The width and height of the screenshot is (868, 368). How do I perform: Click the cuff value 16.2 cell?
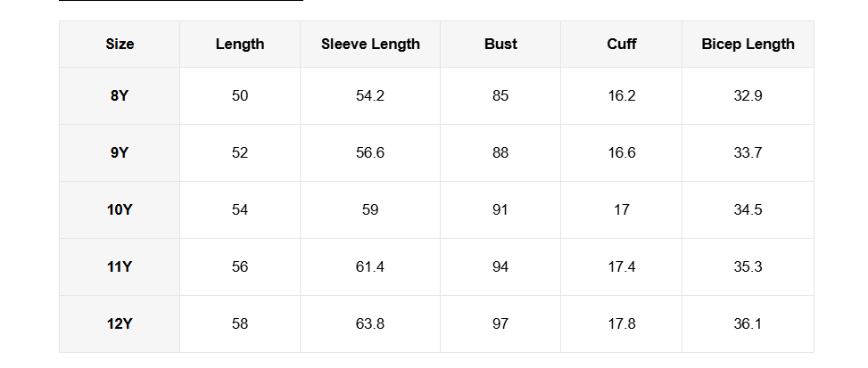pos(622,95)
